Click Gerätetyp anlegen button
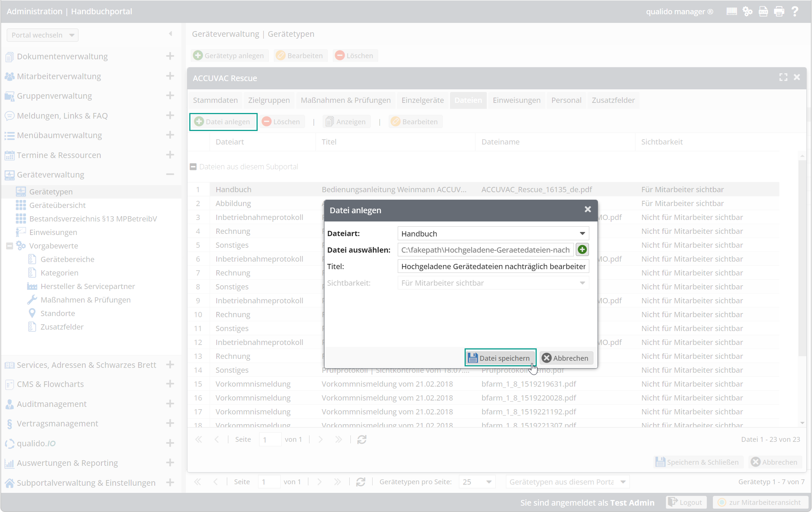Screen dimensions: 812x512 pyautogui.click(x=230, y=56)
